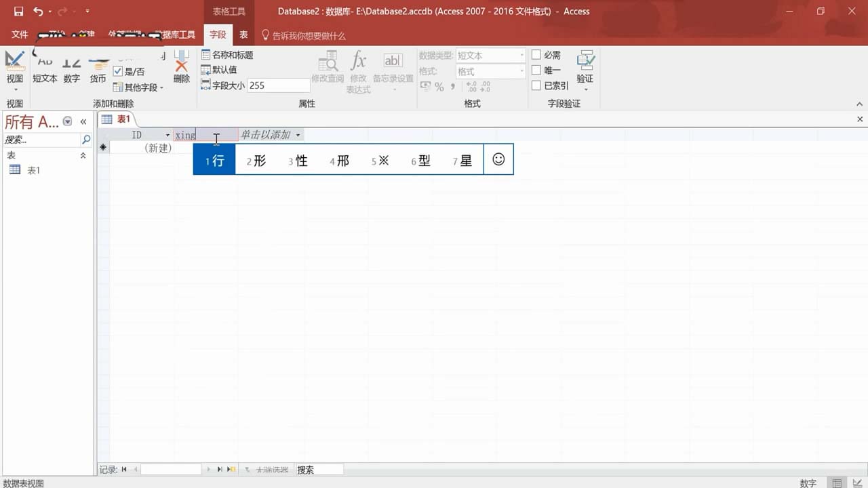Select the 字段 ribbon tab
868x488 pixels.
pyautogui.click(x=218, y=35)
